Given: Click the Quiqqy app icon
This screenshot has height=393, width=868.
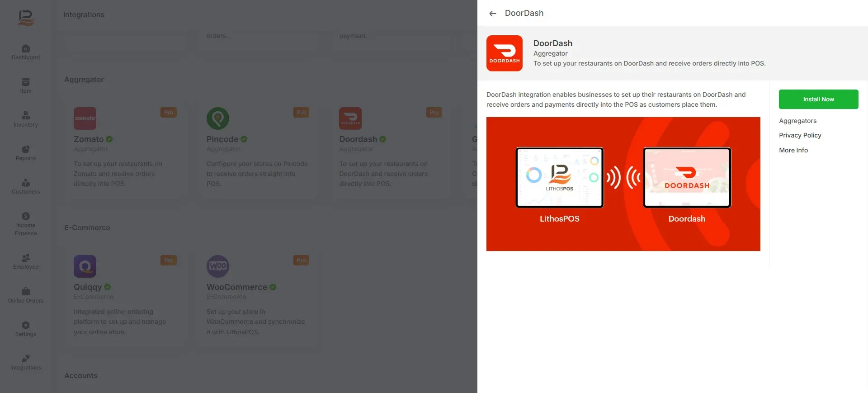Looking at the screenshot, I should click(85, 266).
